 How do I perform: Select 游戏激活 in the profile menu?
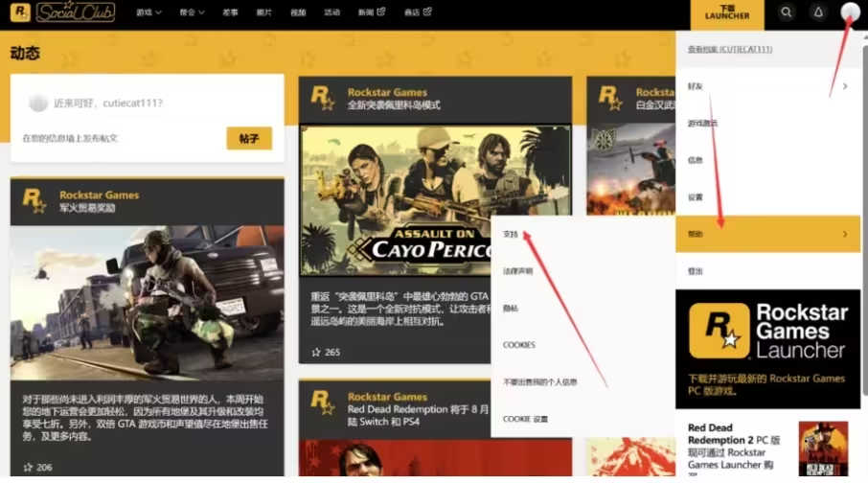[x=767, y=123]
